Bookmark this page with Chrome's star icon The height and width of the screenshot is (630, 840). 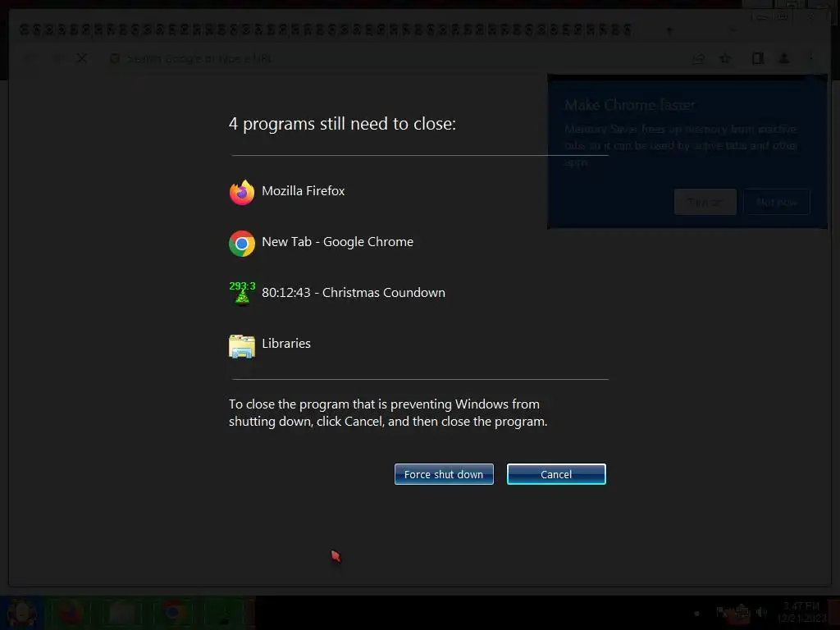pos(725,58)
